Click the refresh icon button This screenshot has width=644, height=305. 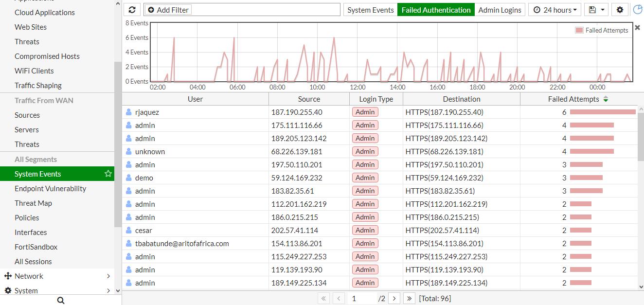point(132,10)
